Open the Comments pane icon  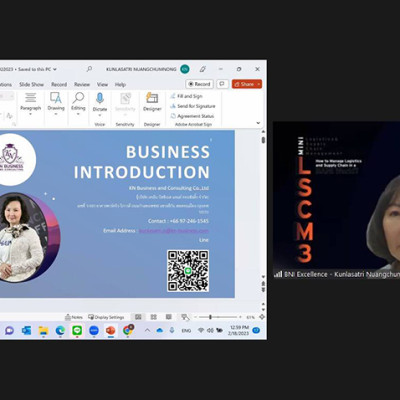[222, 84]
